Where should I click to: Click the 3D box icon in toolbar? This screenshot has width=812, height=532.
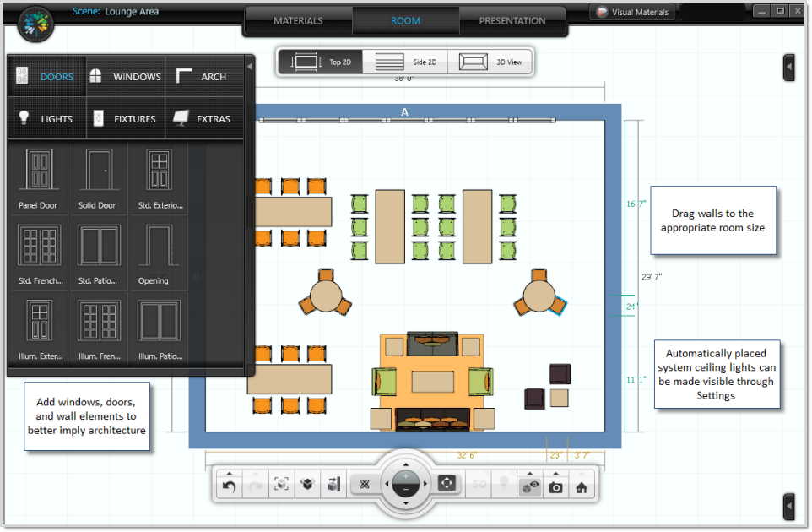point(307,485)
